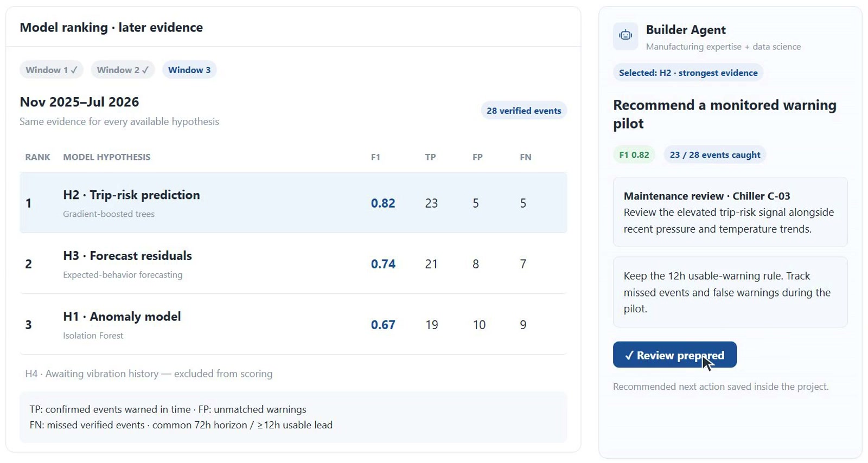Click the TP value 21 in H3 row

pyautogui.click(x=431, y=264)
